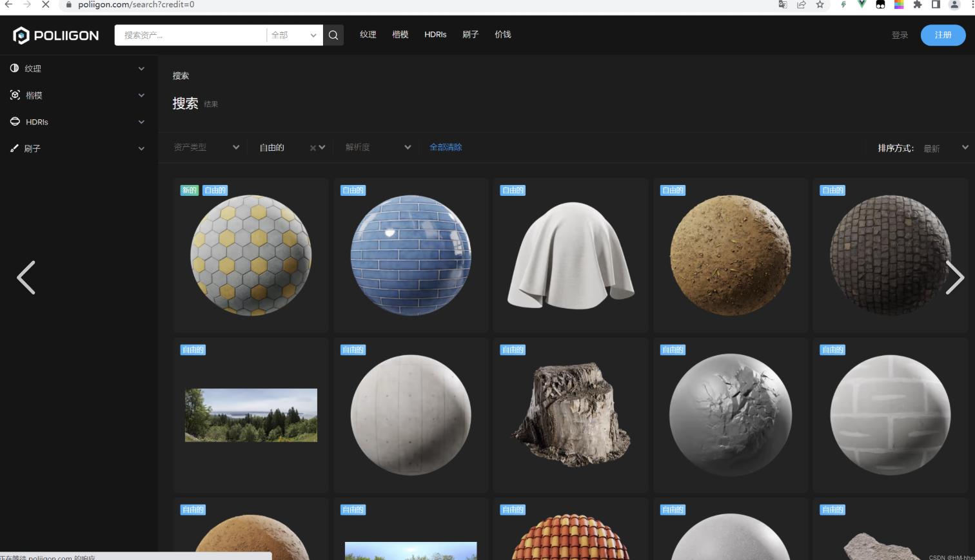Screen dimensions: 975x560
Task: Open the HDRIs top navigation item
Action: [x=435, y=35]
